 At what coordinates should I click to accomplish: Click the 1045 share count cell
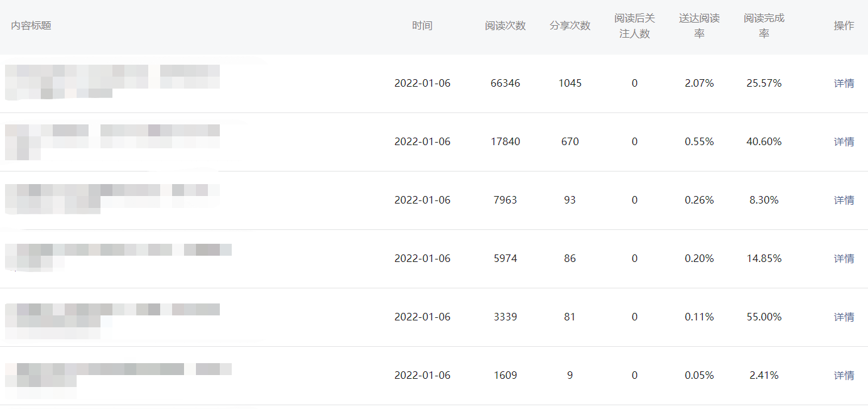click(x=570, y=84)
